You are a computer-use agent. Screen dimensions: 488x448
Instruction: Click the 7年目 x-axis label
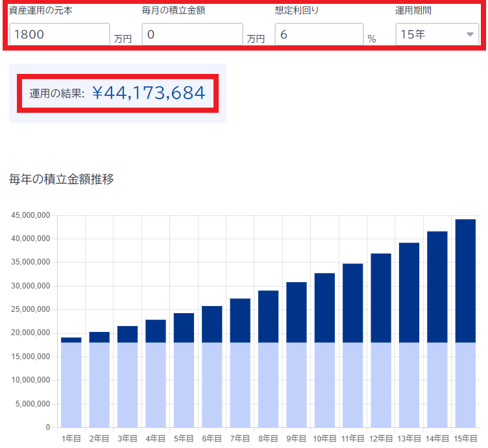click(240, 439)
